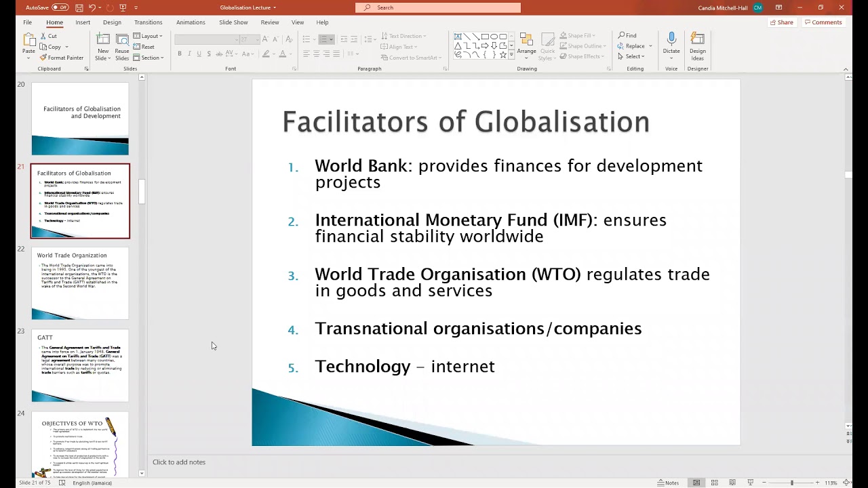Image resolution: width=868 pixels, height=488 pixels.
Task: Open the Select dropdown
Action: [631, 56]
